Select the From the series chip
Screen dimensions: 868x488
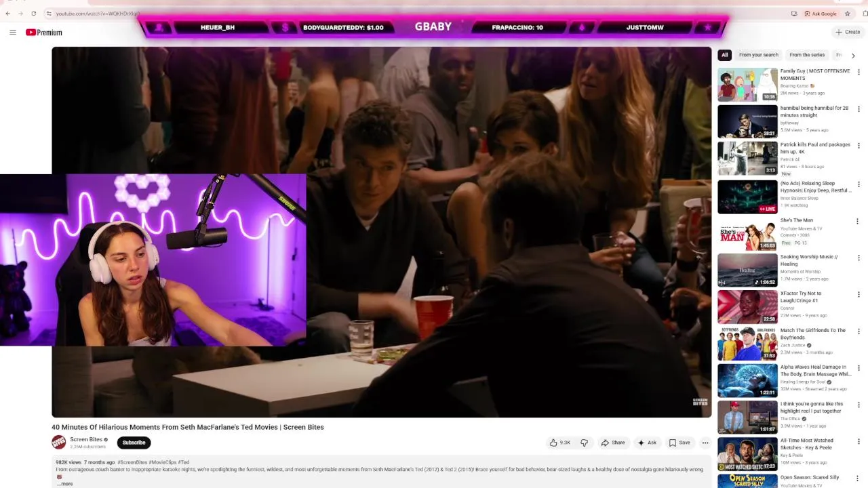[x=807, y=55]
